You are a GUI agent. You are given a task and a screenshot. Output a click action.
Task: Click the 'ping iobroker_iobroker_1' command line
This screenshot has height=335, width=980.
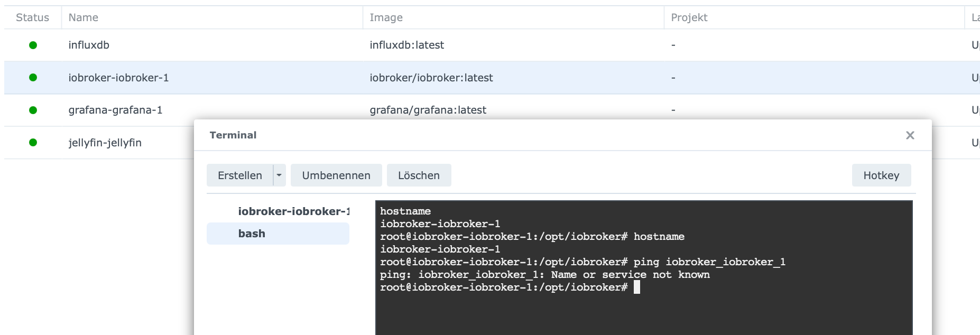pyautogui.click(x=583, y=262)
